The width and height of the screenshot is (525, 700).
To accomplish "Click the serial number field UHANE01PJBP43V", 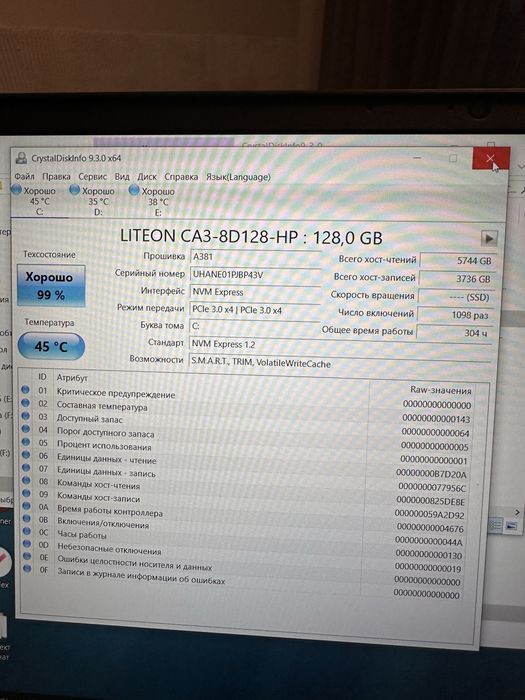I will pyautogui.click(x=255, y=275).
